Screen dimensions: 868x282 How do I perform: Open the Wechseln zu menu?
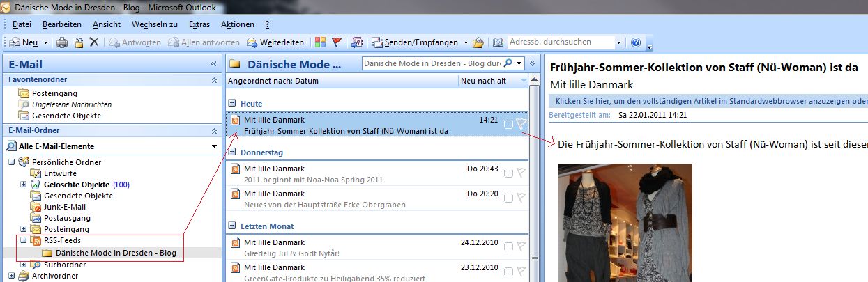pos(155,24)
